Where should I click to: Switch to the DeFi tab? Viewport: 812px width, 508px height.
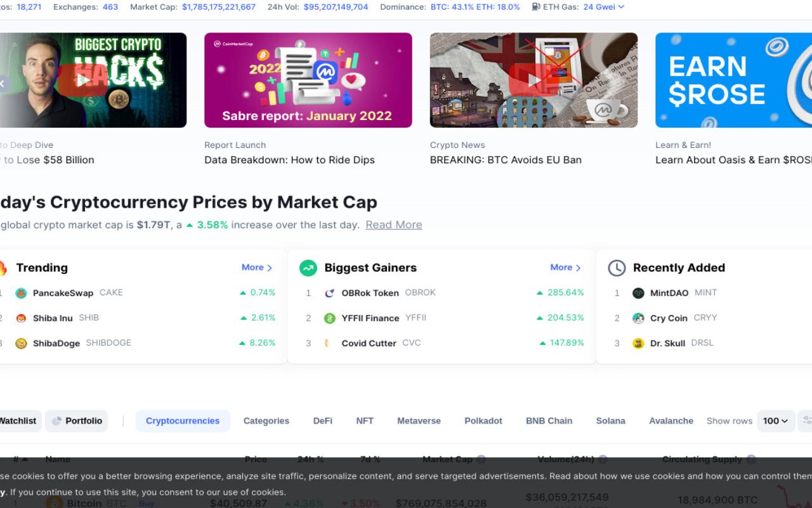322,421
